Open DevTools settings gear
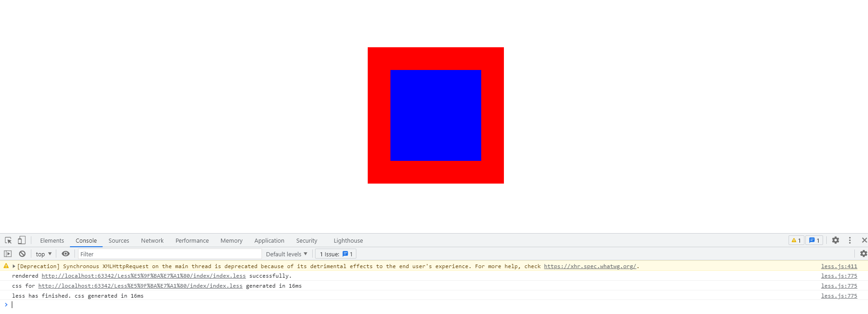 coord(835,240)
